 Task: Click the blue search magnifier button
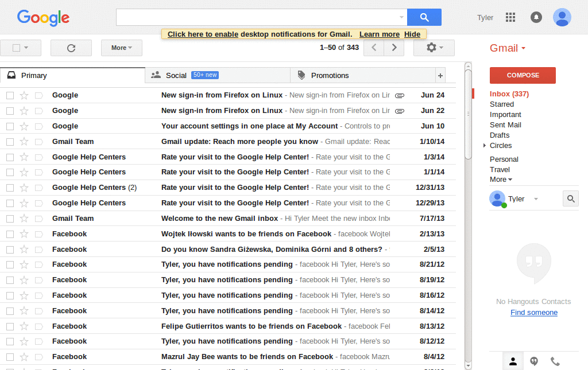click(x=424, y=17)
